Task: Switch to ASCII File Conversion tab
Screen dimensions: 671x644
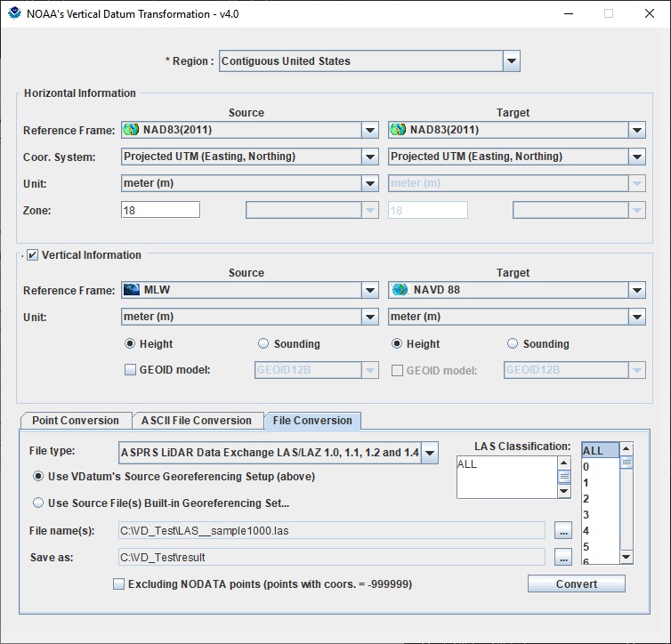Action: (x=197, y=421)
